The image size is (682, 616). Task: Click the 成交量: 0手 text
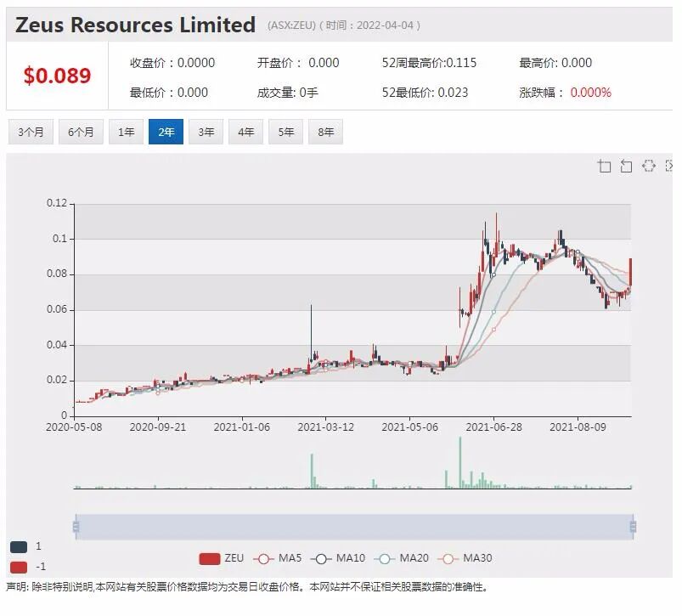point(288,93)
